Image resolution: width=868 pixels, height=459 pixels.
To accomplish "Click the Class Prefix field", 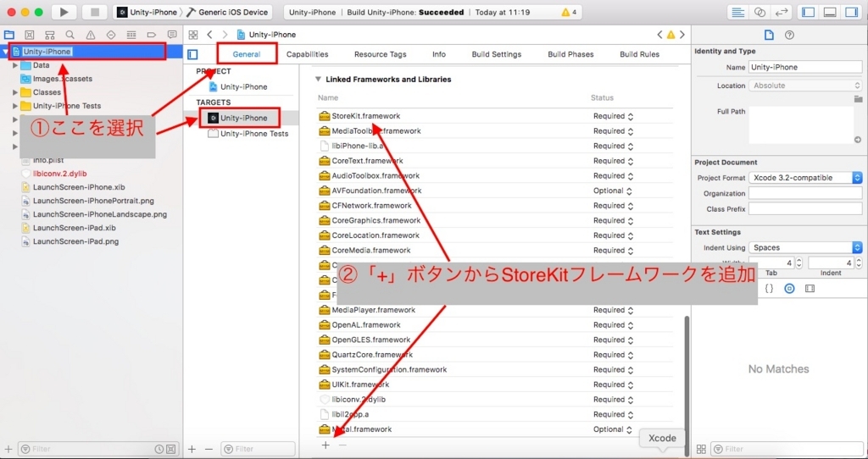I will point(805,209).
